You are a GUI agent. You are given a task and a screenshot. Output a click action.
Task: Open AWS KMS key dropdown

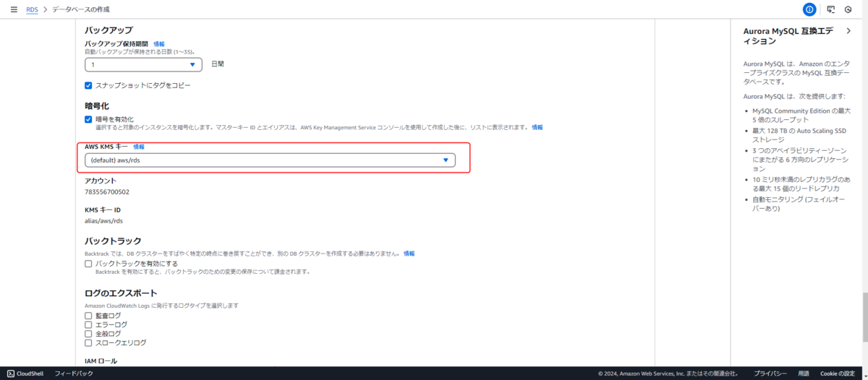[270, 160]
